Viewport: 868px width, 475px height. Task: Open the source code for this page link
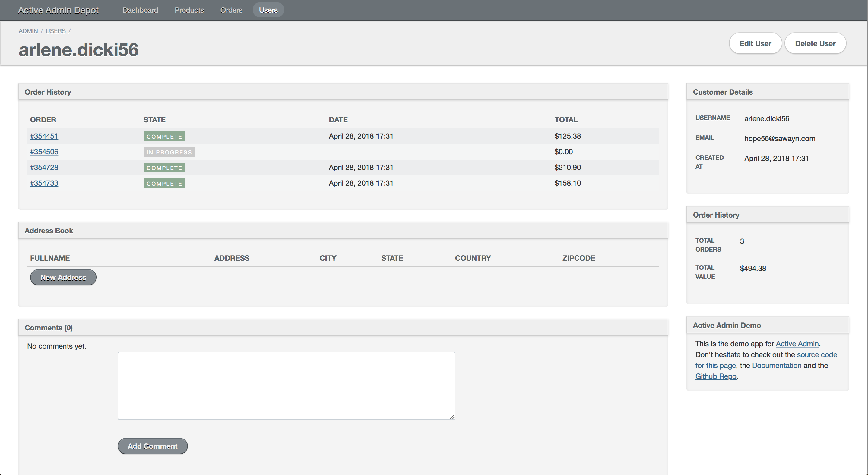click(x=816, y=355)
